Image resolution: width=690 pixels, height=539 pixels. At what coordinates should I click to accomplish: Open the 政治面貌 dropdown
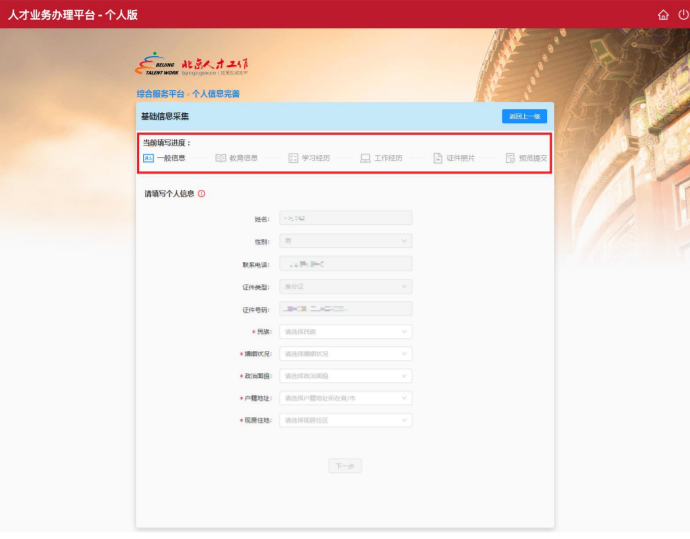pyautogui.click(x=345, y=376)
